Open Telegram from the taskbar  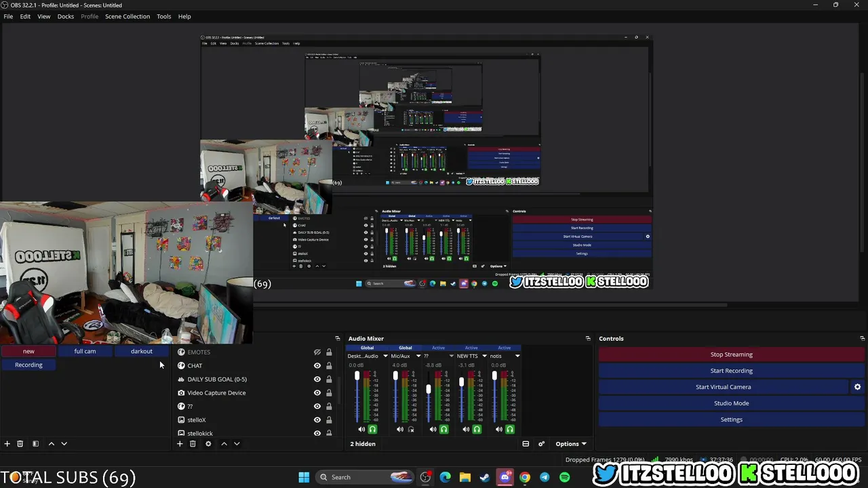click(545, 477)
